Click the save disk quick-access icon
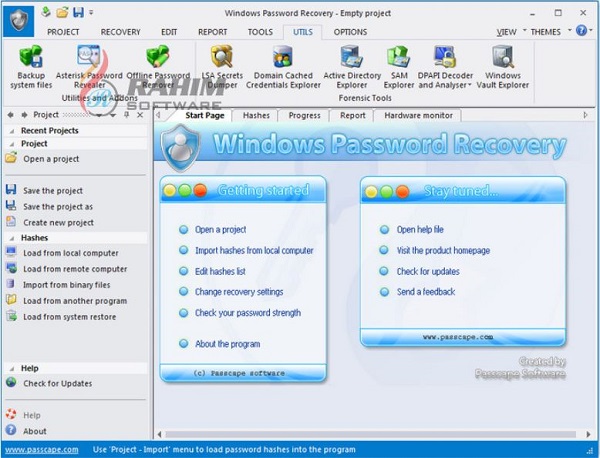Image resolution: width=600 pixels, height=458 pixels. pos(78,13)
